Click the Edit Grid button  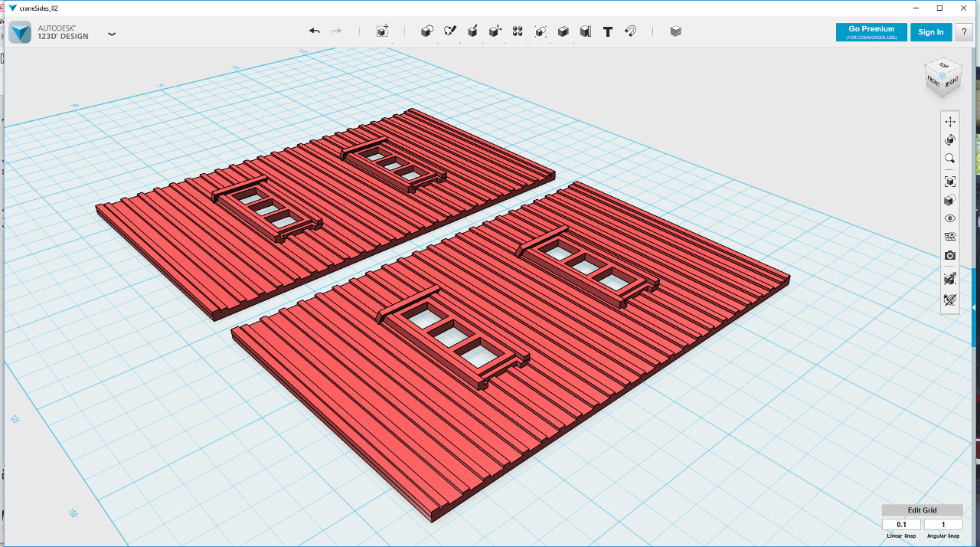pos(922,510)
